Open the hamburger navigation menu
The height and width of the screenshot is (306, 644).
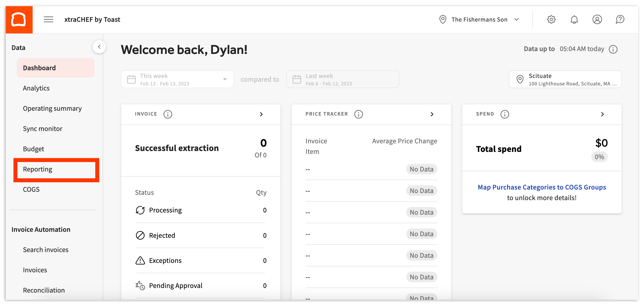49,19
